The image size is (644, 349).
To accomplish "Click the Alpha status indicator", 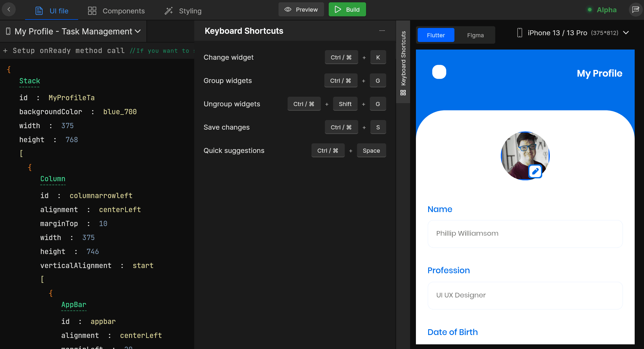I will [x=602, y=10].
